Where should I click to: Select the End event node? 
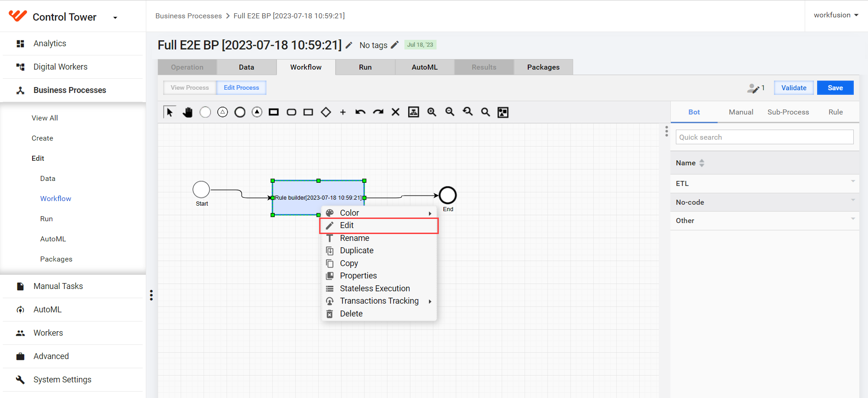click(x=448, y=196)
